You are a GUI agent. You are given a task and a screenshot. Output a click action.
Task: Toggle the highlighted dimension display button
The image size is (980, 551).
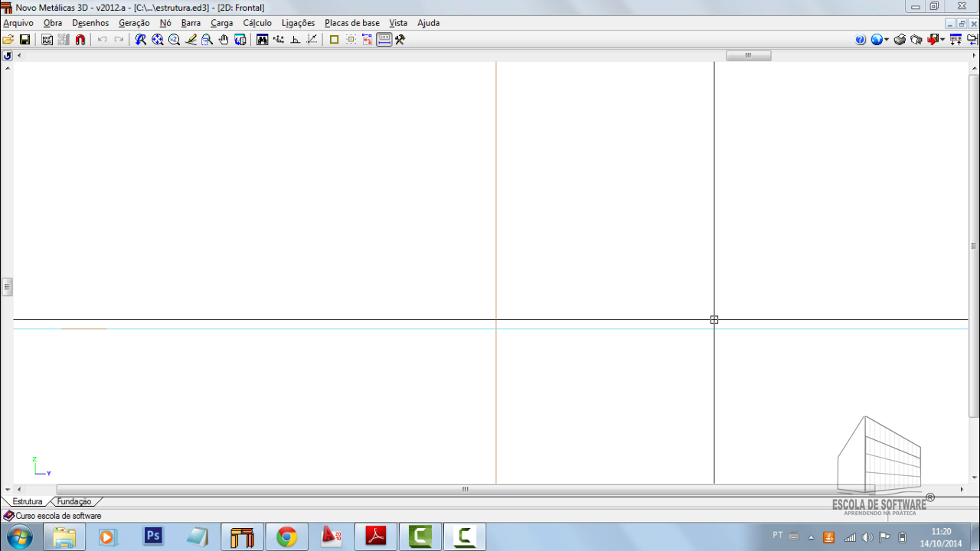[x=384, y=40]
